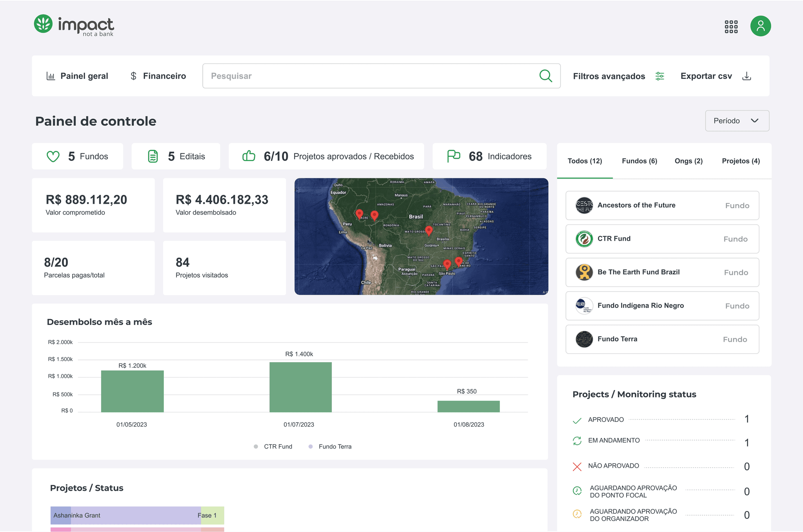The height and width of the screenshot is (532, 803).
Task: Click the Impact leaf logo
Action: click(x=43, y=24)
